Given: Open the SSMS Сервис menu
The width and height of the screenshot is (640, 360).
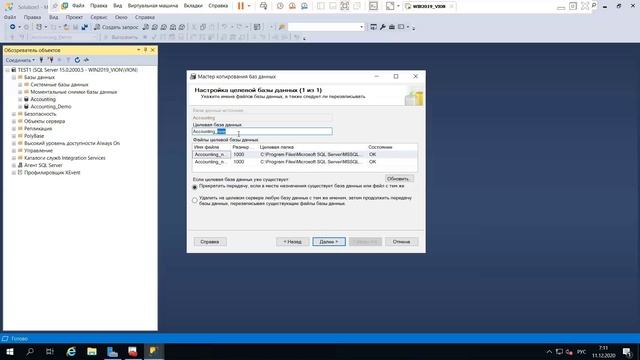Looking at the screenshot, I should [x=98, y=17].
